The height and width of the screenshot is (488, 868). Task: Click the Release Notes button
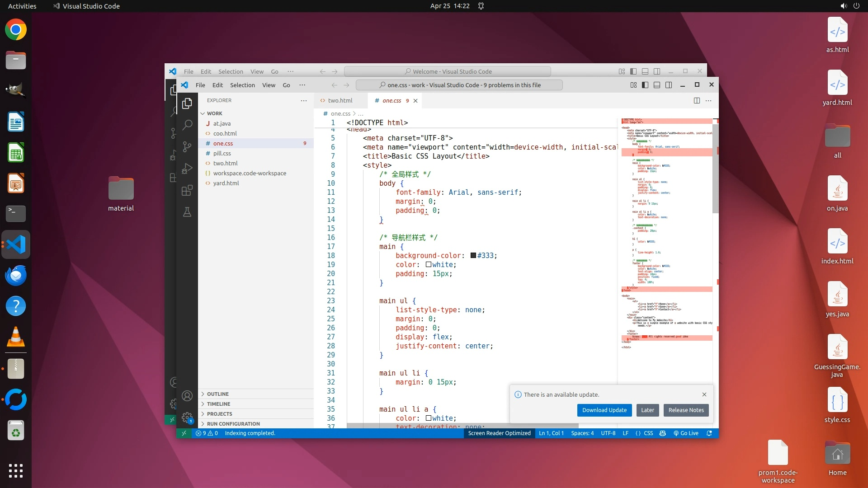[686, 410]
